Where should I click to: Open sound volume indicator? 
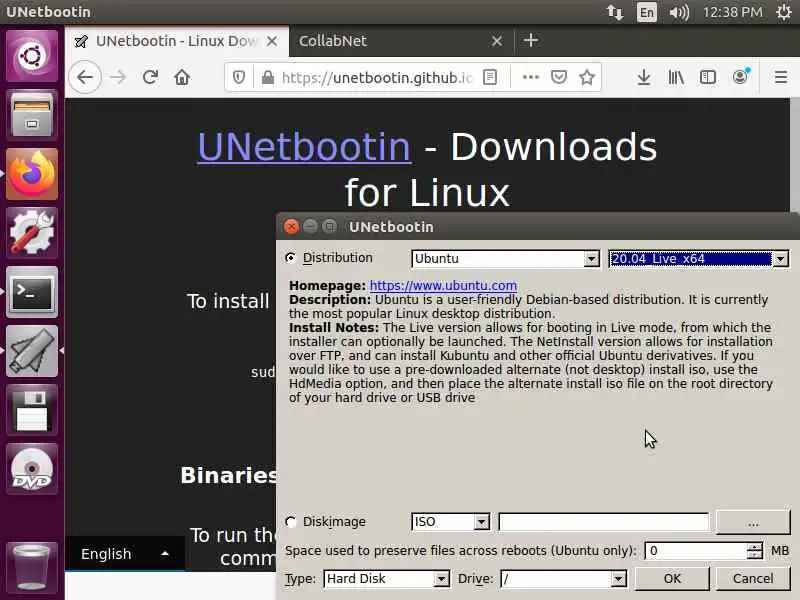pyautogui.click(x=679, y=12)
